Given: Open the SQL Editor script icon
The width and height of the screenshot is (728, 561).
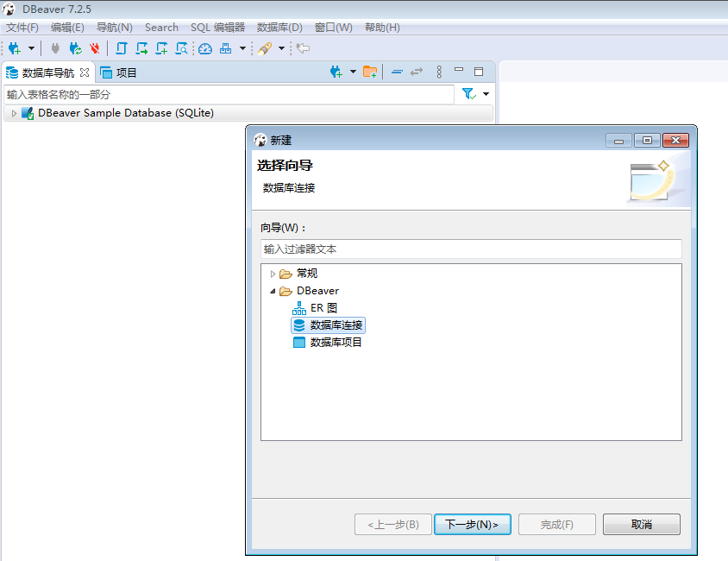Looking at the screenshot, I should click(122, 48).
